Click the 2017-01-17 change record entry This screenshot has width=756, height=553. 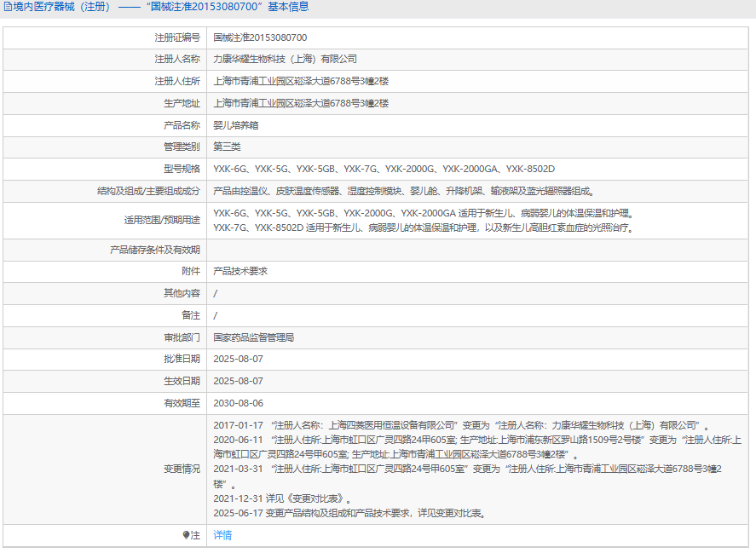click(x=460, y=425)
